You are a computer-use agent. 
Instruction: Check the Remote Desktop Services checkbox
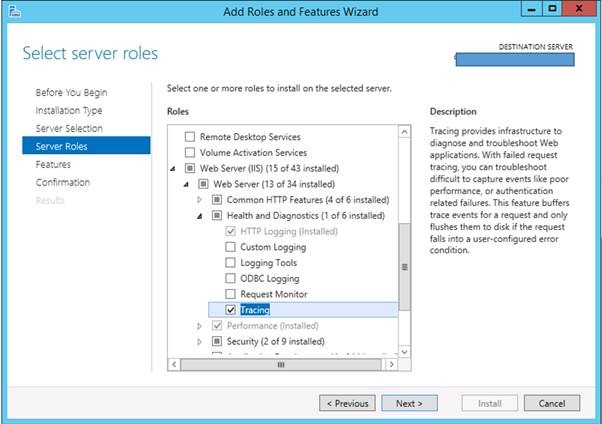(x=190, y=137)
